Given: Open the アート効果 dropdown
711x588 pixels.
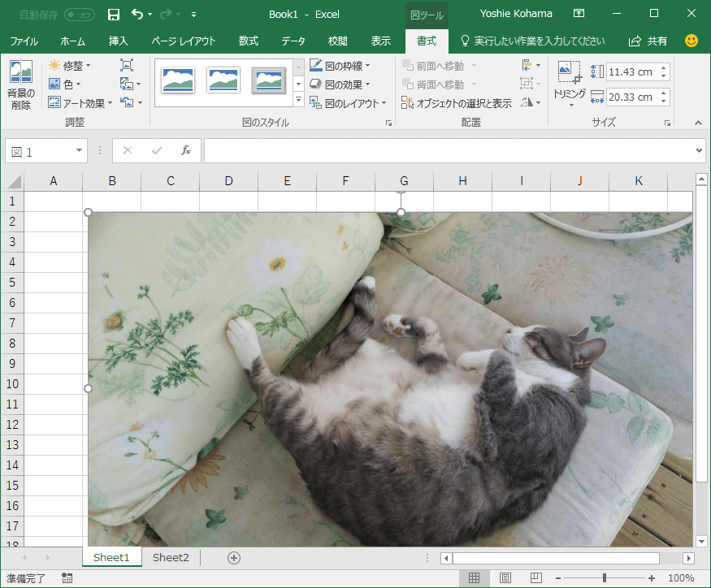Looking at the screenshot, I should [80, 103].
